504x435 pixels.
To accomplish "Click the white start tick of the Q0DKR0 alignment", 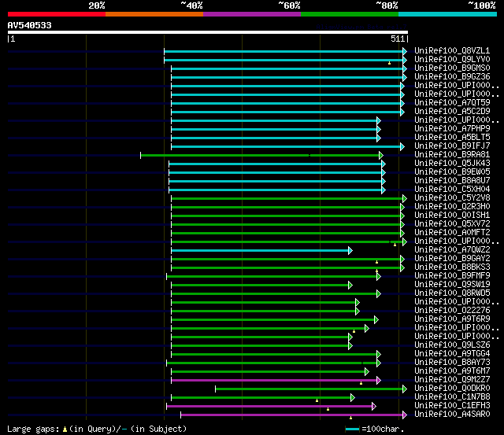I will click(215, 389).
